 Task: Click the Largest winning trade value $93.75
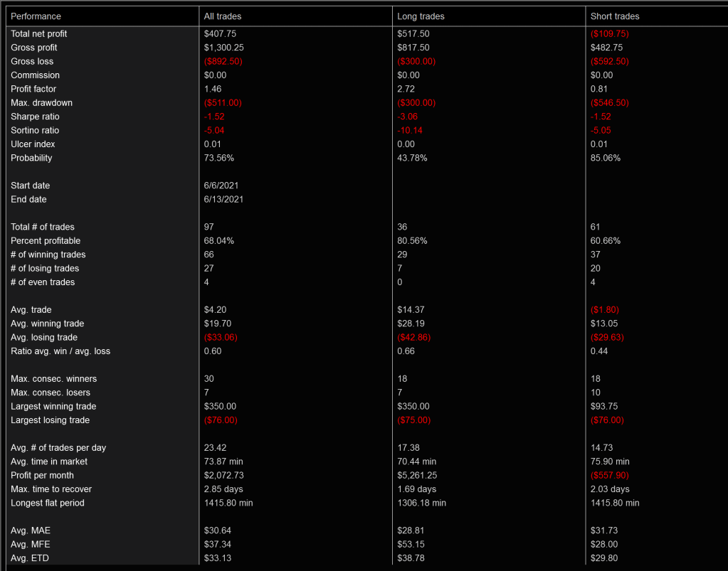pyautogui.click(x=604, y=407)
